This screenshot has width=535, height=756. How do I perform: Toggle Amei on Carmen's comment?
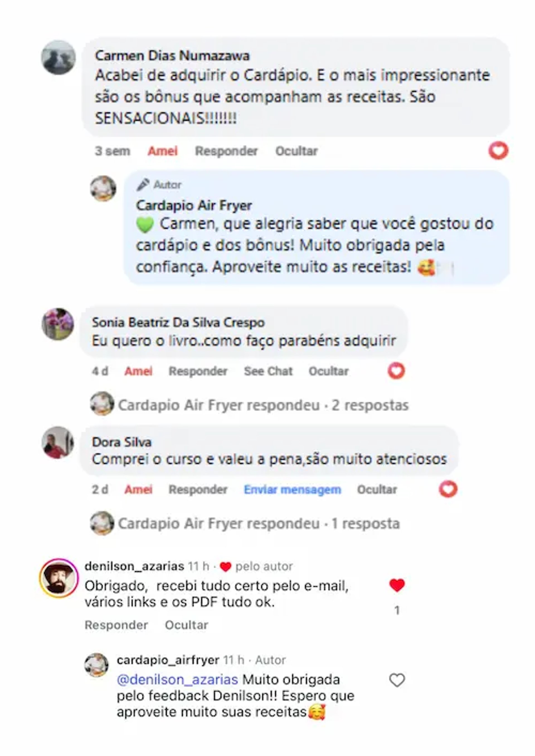162,151
